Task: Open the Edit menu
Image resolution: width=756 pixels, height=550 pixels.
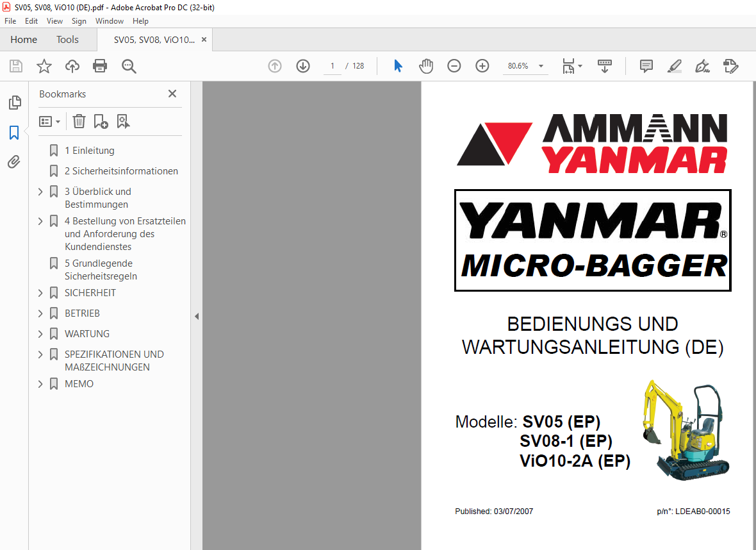Action: click(31, 21)
